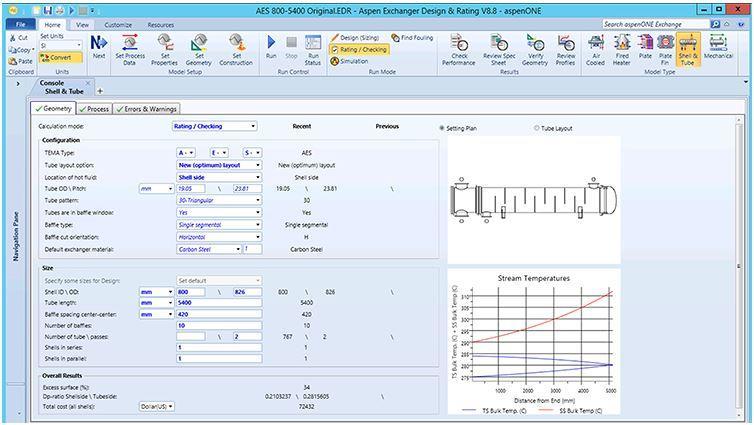
Task: Open Check Performance results
Action: point(459,50)
